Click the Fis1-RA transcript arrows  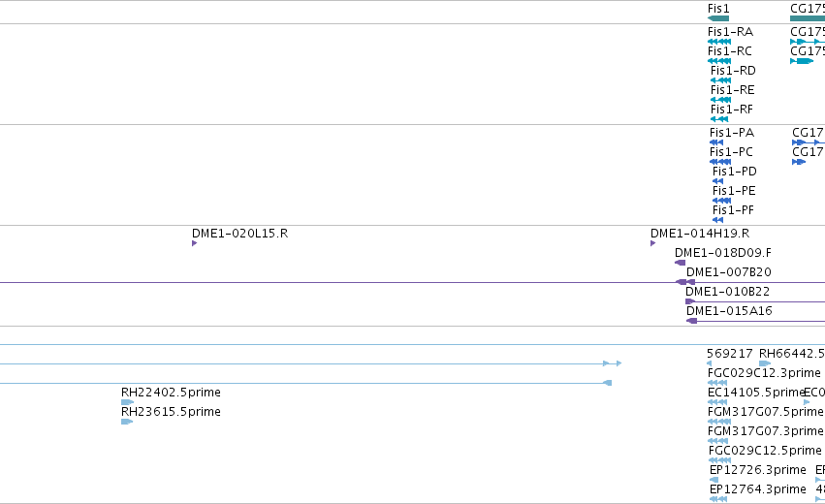(719, 42)
